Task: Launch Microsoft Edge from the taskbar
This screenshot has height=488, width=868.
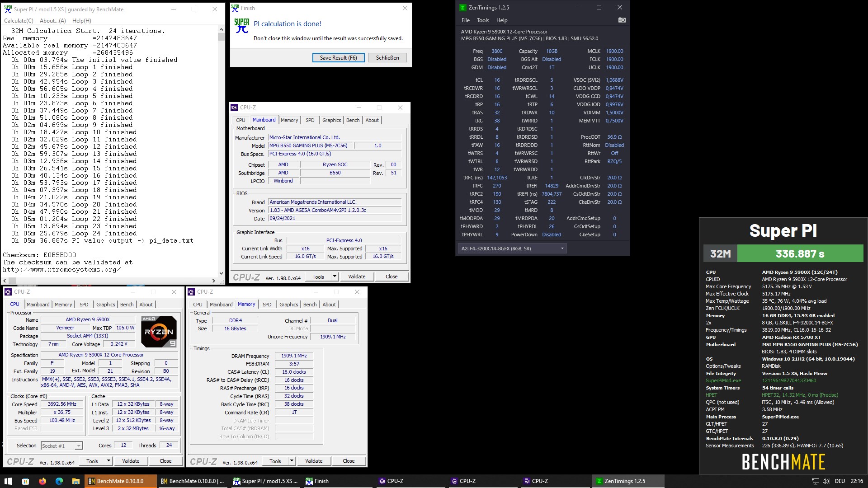Action: click(x=59, y=481)
